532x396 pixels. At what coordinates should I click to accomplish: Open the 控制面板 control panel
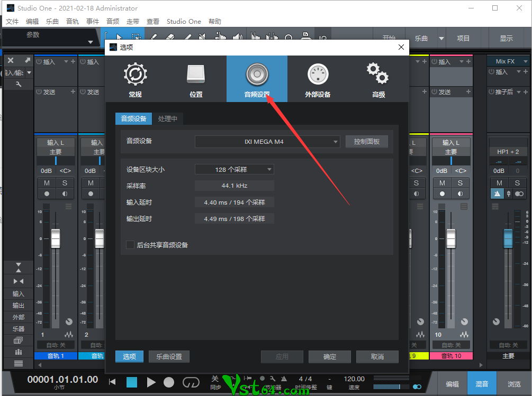tap(367, 142)
